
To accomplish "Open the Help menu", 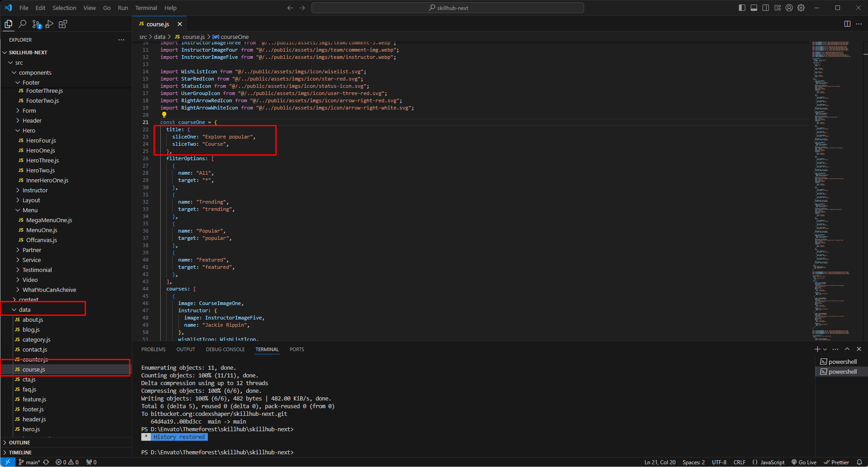I will 170,8.
